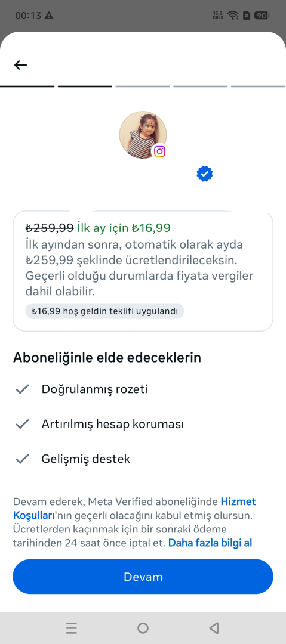Tap the ₺16,99 hoş geldin teklifi chip
This screenshot has height=644, width=286.
click(104, 311)
